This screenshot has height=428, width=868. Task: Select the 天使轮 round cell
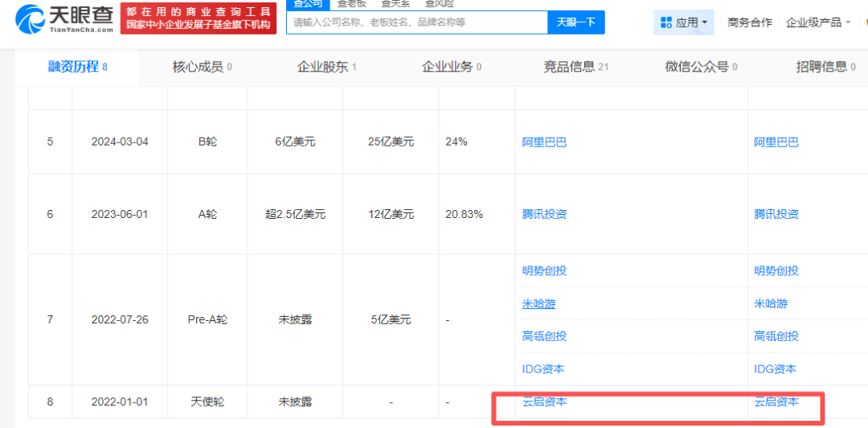pyautogui.click(x=207, y=402)
